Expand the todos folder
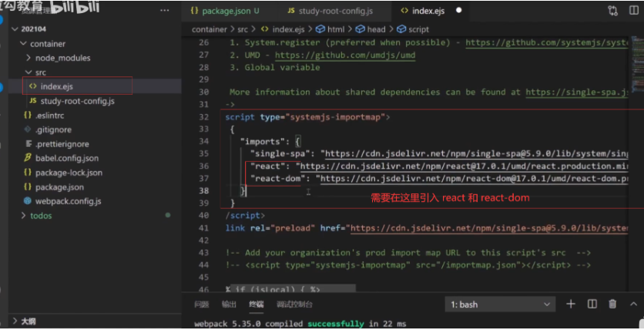Viewport: 644px width, 330px height. (41, 216)
